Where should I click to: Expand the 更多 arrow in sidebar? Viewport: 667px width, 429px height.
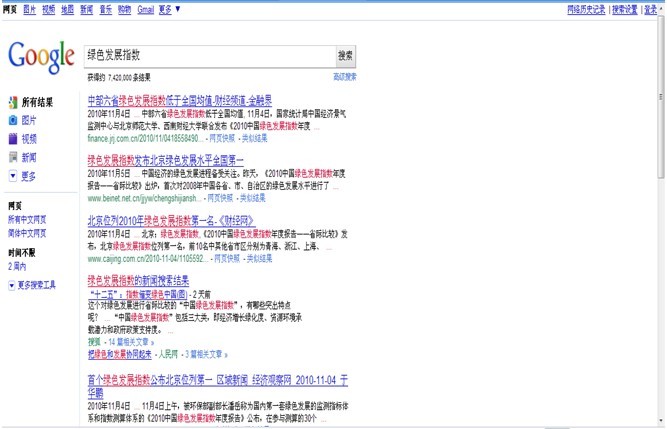click(x=13, y=176)
